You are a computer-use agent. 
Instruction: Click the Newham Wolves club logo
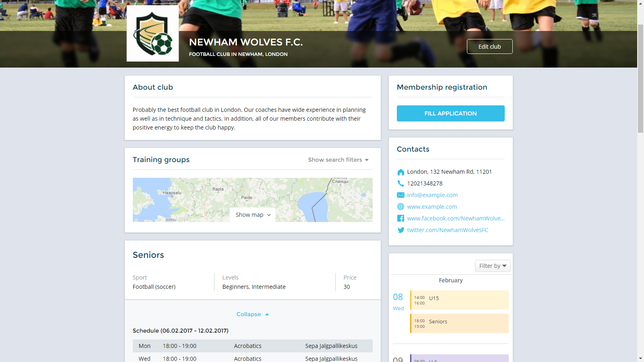(153, 33)
